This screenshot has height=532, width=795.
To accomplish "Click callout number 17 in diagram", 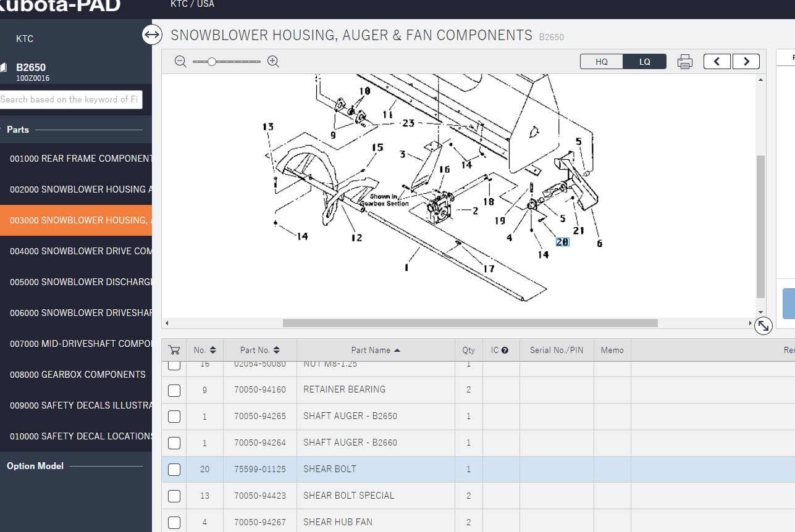I will pyautogui.click(x=489, y=268).
